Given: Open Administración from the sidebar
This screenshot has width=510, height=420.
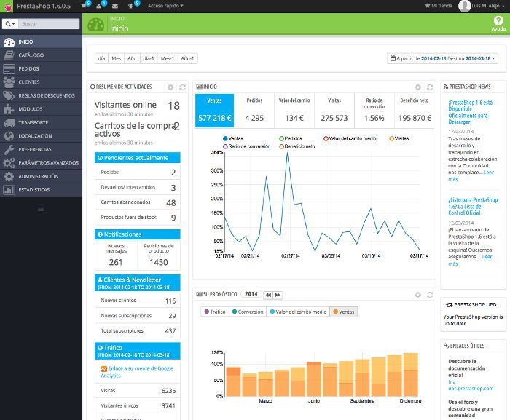Looking at the screenshot, I should click(x=41, y=177).
